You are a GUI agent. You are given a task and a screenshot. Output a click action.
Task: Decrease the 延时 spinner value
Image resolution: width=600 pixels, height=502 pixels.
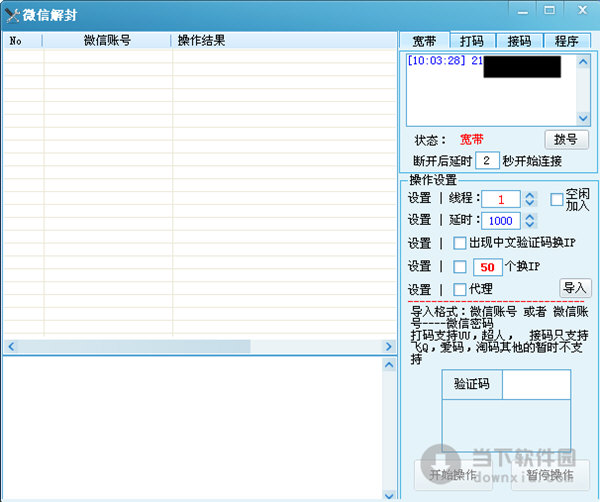pos(530,225)
